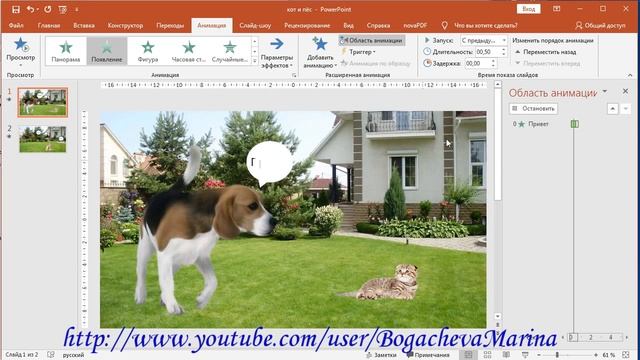Open Заметки notes in the status bar

coord(381,355)
